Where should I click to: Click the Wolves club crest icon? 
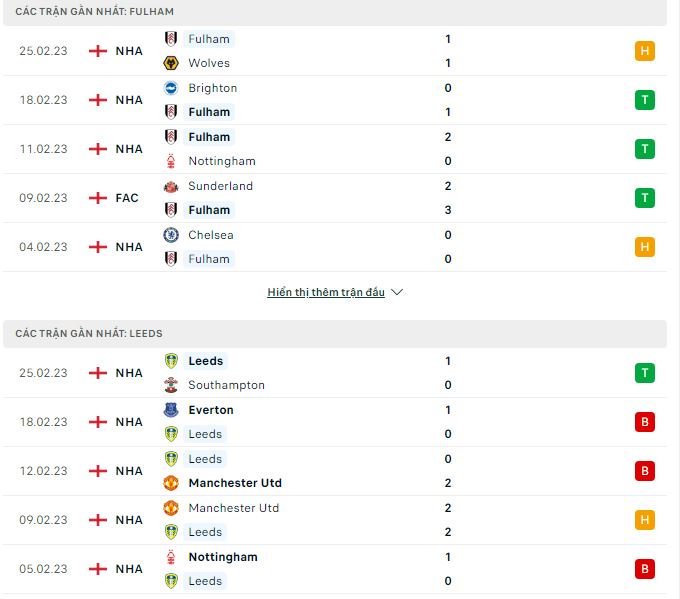point(171,63)
